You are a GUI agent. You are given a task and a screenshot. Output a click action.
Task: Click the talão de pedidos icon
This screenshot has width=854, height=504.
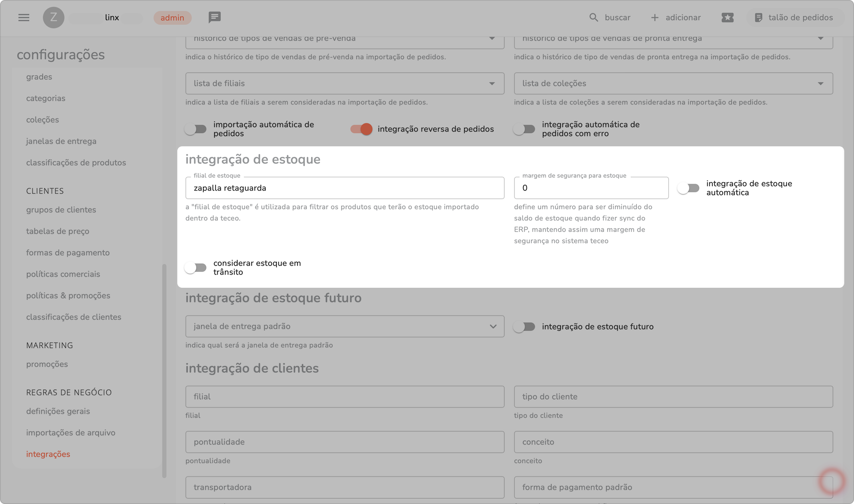point(758,17)
